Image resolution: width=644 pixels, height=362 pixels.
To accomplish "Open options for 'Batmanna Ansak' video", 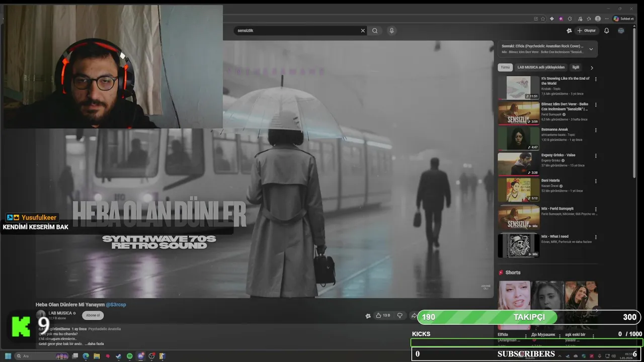I will pos(596,130).
